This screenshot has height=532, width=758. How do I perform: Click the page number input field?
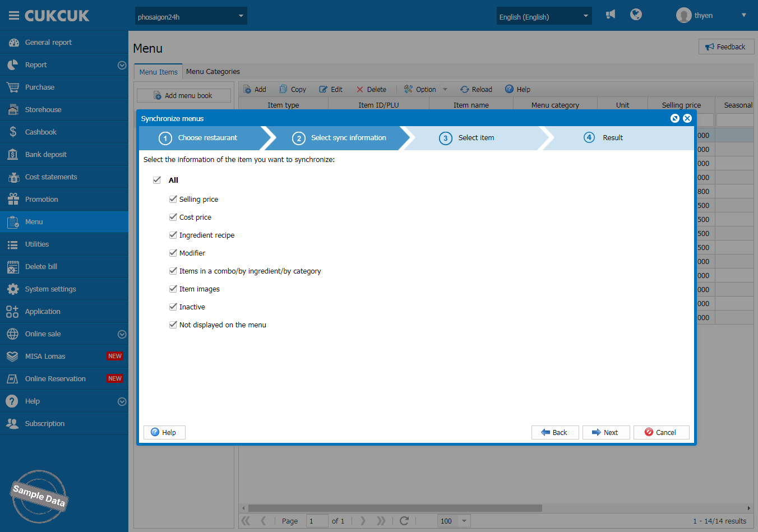(317, 521)
